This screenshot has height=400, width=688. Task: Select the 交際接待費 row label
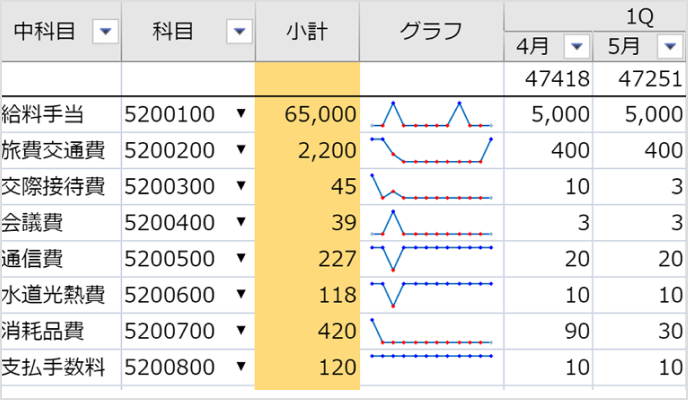53,186
